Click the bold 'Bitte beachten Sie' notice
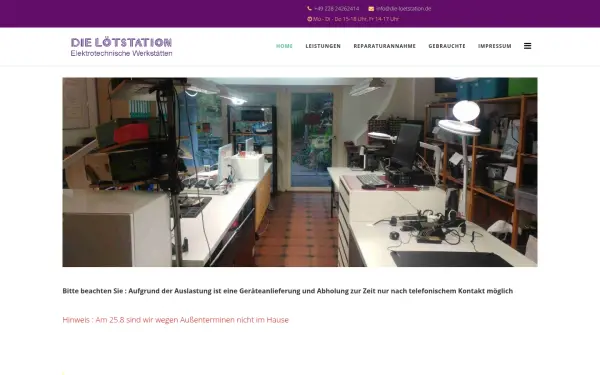This screenshot has width=600, height=375. 287,291
